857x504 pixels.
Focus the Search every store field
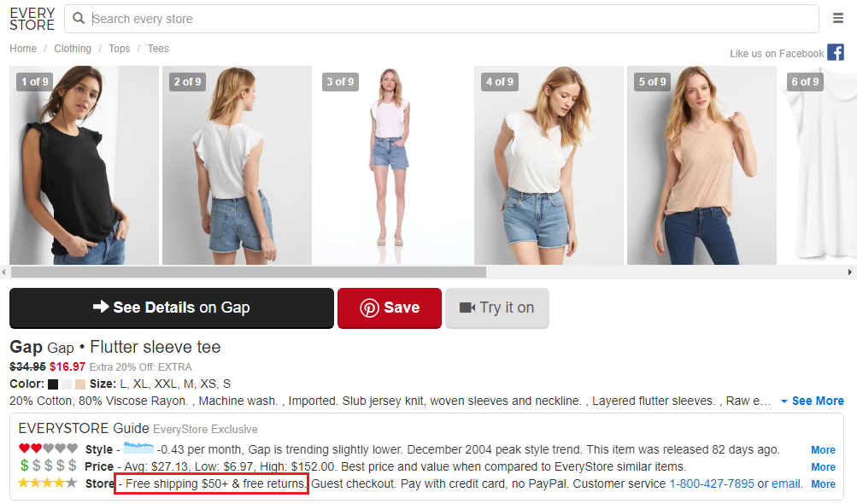(x=442, y=19)
